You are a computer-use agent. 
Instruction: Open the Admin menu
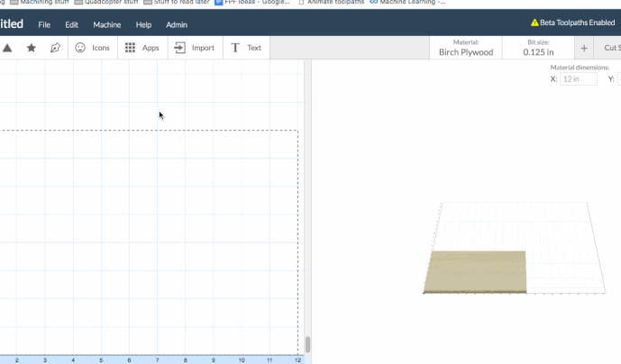[x=177, y=24]
